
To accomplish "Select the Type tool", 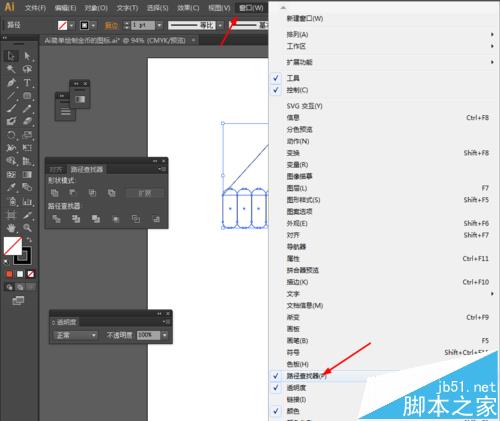I will (27, 82).
